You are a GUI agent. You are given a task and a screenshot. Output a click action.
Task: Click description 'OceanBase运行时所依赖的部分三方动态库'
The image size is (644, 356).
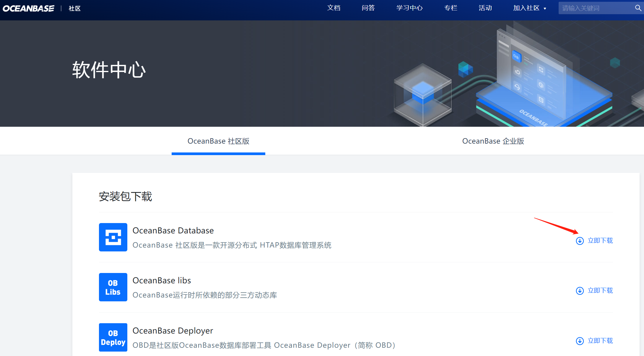pyautogui.click(x=205, y=295)
